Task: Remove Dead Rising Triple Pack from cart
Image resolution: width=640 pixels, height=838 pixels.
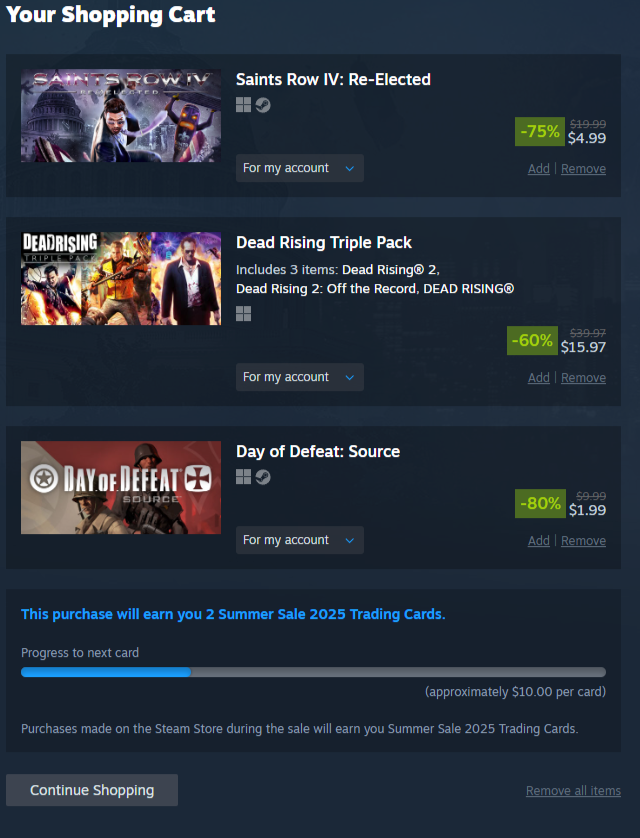Action: click(x=583, y=378)
